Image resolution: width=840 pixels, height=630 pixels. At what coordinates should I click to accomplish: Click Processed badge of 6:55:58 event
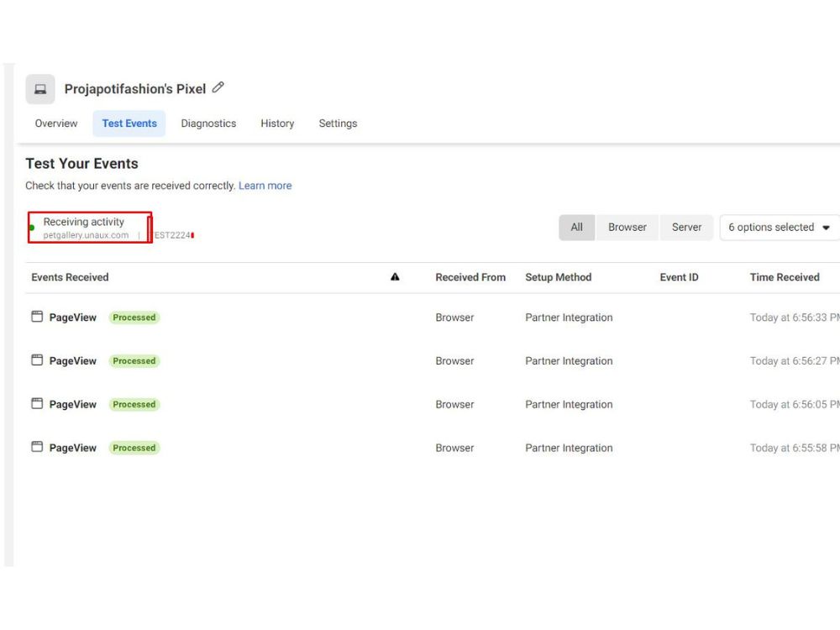[x=134, y=448]
